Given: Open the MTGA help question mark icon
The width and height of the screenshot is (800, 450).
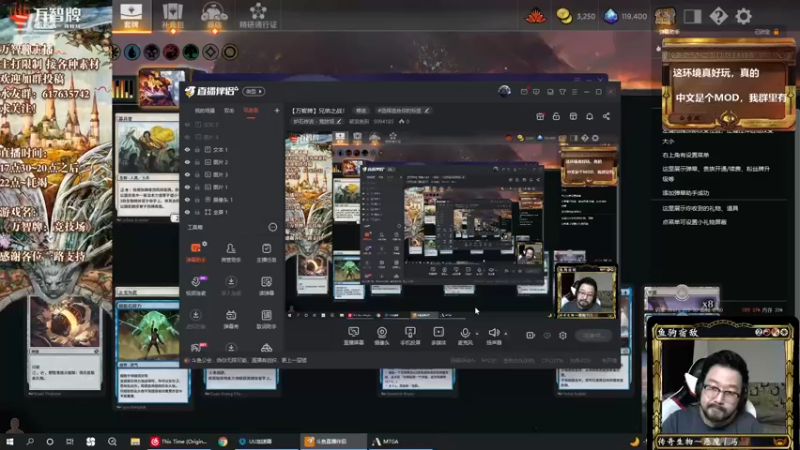Looking at the screenshot, I should (718, 16).
